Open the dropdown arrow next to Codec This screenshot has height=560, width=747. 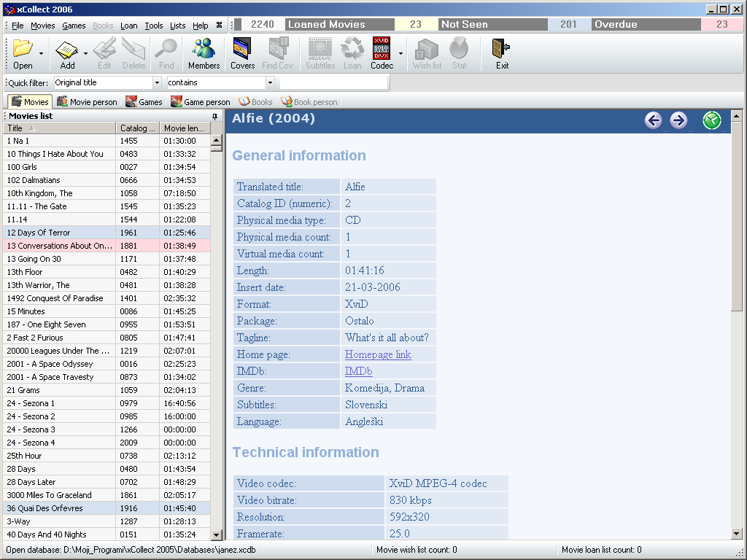(400, 54)
